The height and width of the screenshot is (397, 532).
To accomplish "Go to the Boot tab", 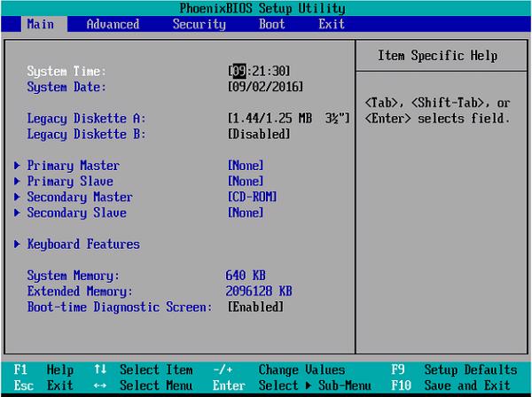I will [271, 24].
